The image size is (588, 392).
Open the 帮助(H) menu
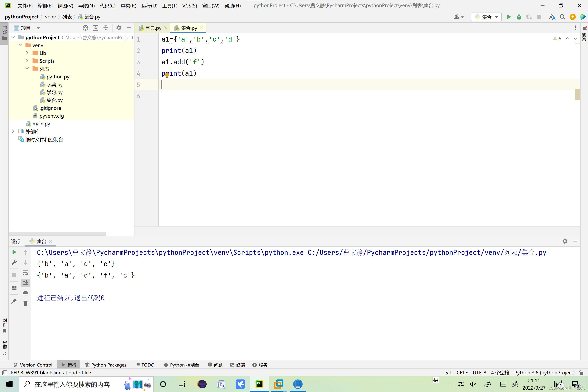[232, 5]
